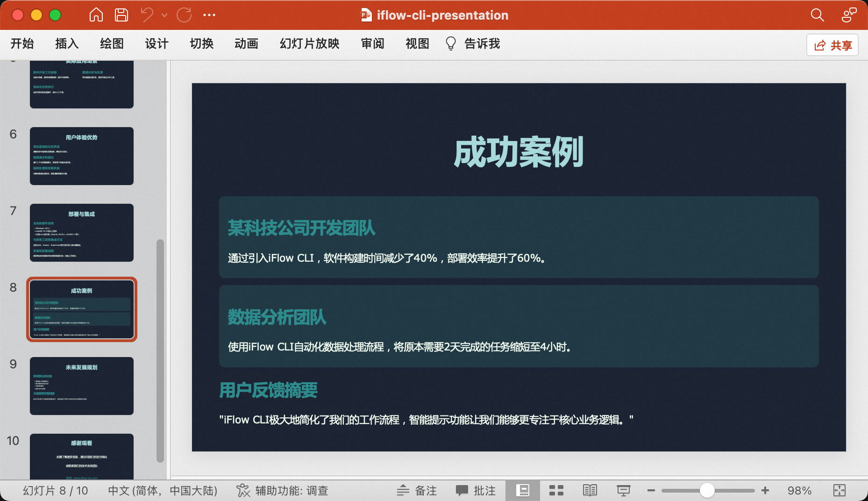
Task: Save the presentation with the disk icon
Action: pos(121,15)
